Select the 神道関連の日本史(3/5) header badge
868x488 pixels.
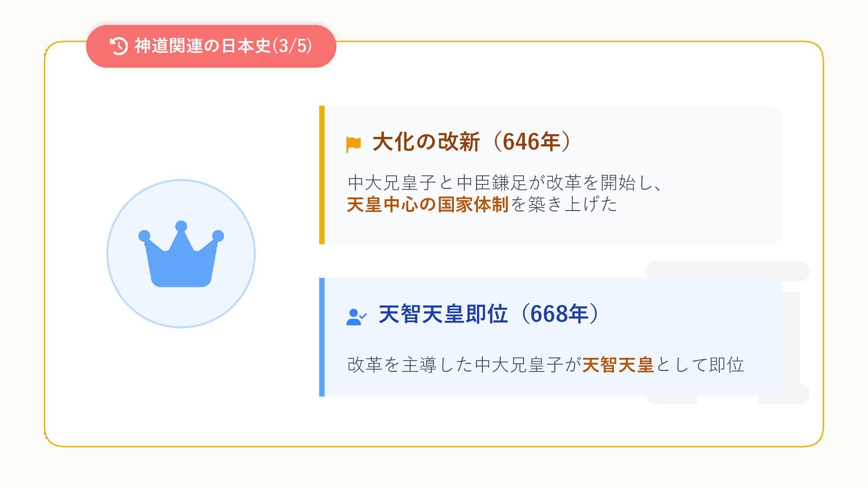[211, 46]
